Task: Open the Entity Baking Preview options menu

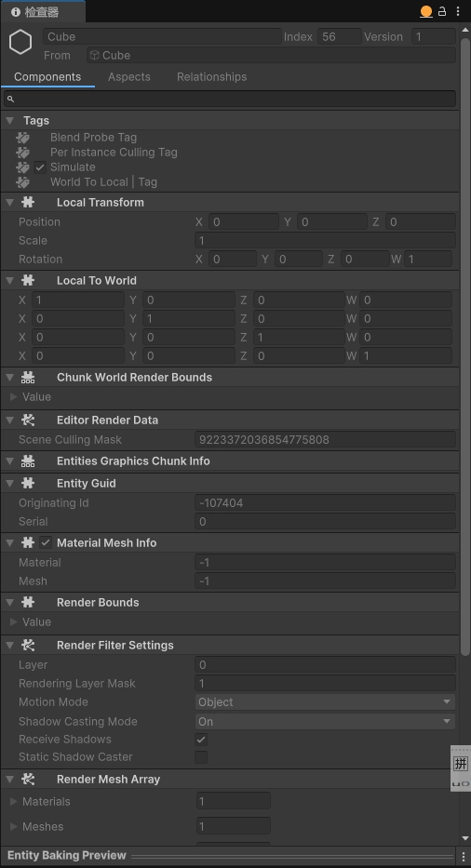Action: pyautogui.click(x=464, y=855)
